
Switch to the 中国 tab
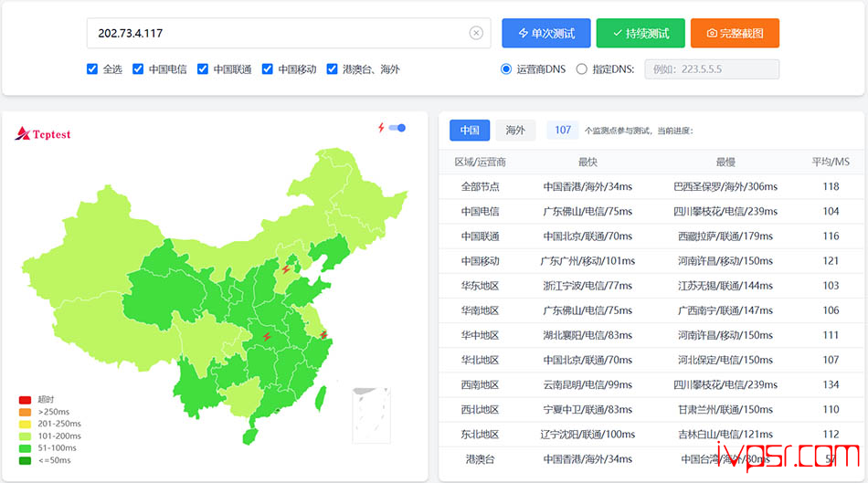point(470,130)
